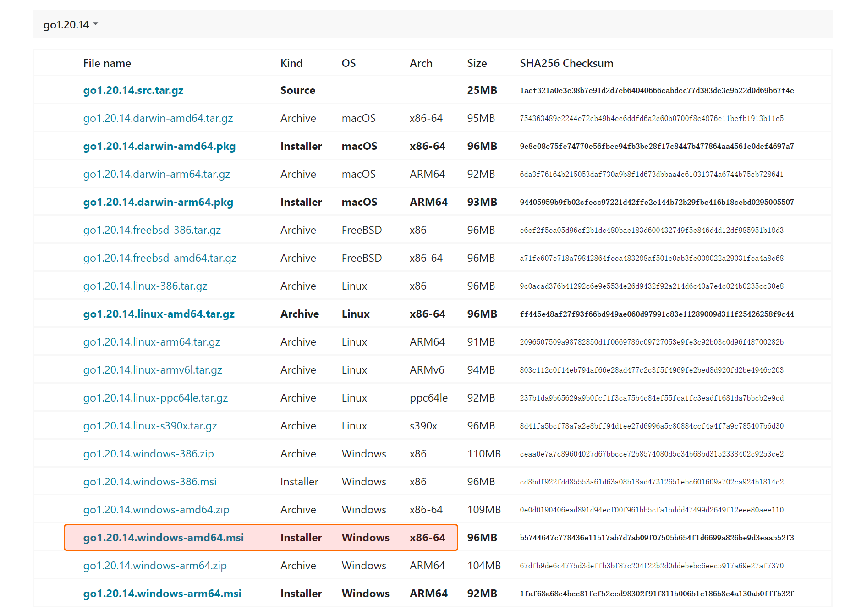Get go1.20.14.windows-386.msi installer
This screenshot has width=845, height=616.
pos(149,482)
